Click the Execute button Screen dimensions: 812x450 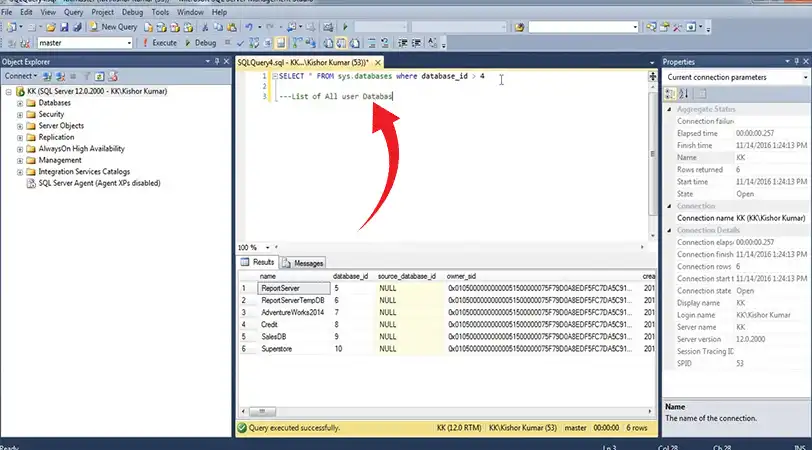(160, 43)
